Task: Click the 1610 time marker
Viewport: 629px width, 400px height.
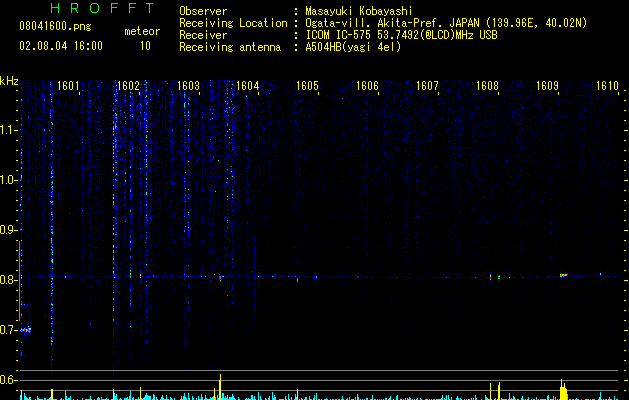Action: [607, 85]
